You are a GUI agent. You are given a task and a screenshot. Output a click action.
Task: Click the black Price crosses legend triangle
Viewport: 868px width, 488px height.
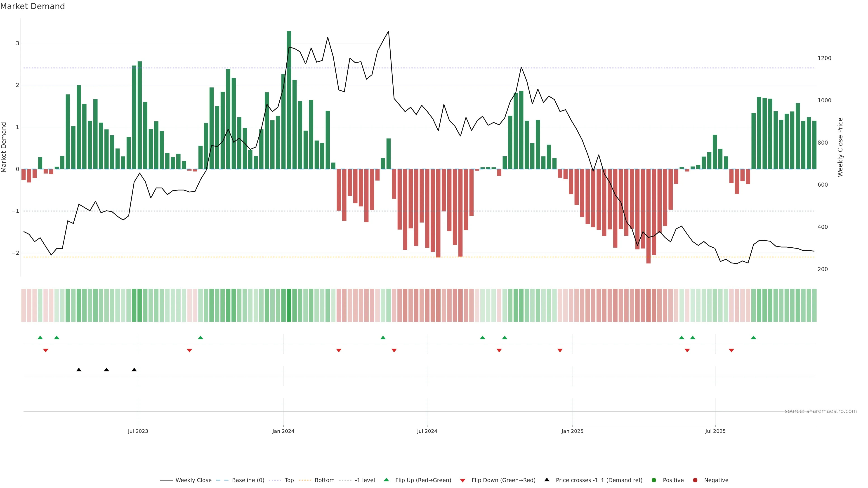point(547,480)
